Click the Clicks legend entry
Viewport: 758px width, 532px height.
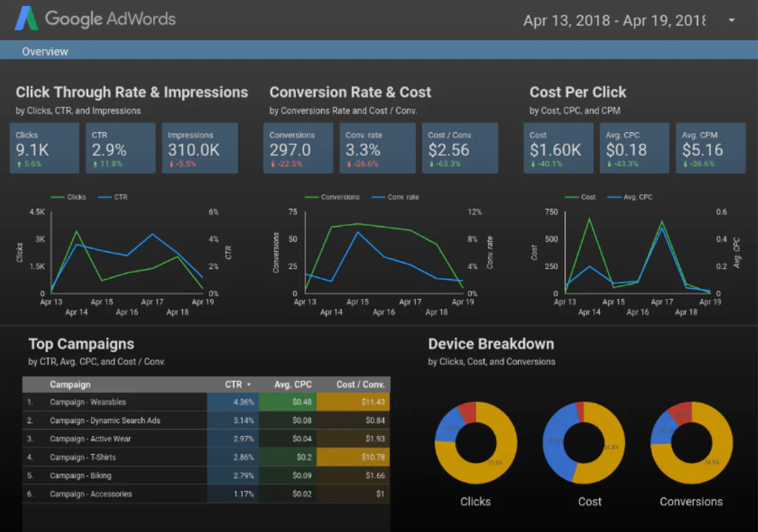click(69, 197)
